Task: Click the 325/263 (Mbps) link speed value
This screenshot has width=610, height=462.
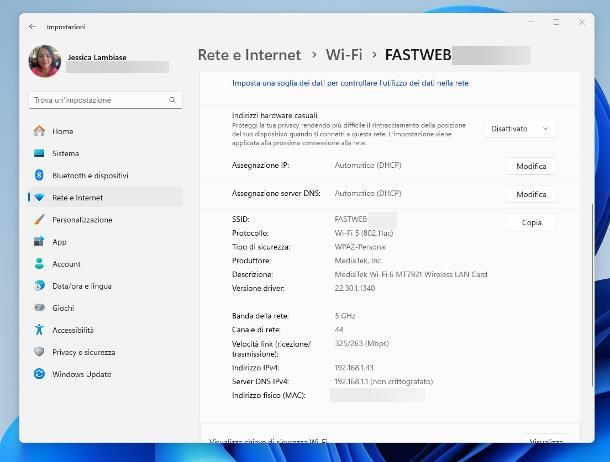Action: tap(361, 343)
